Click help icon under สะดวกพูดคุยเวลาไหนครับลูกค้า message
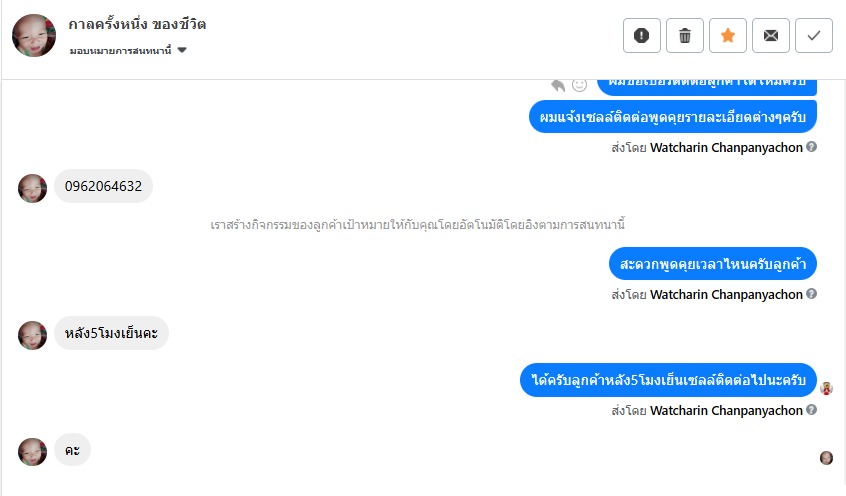The height and width of the screenshot is (496, 846). (812, 294)
